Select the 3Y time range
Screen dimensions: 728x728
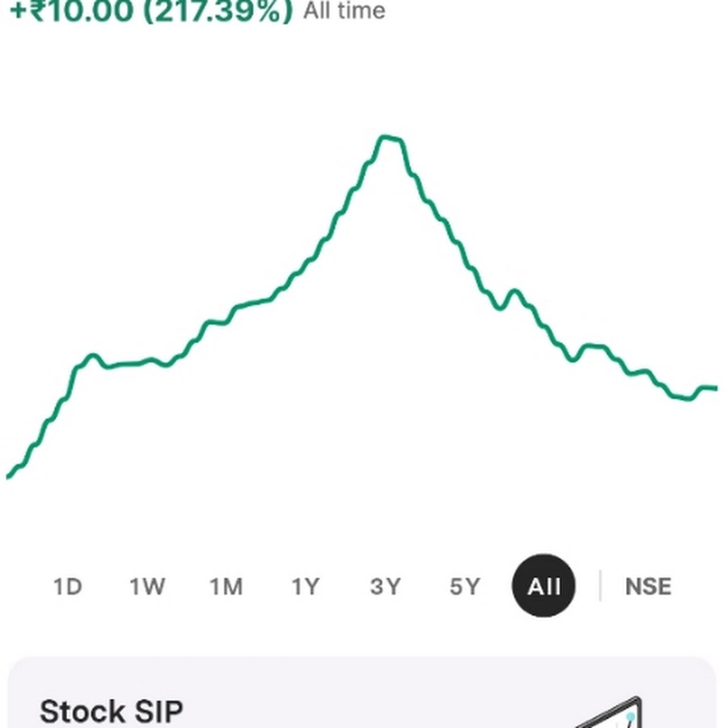click(385, 586)
